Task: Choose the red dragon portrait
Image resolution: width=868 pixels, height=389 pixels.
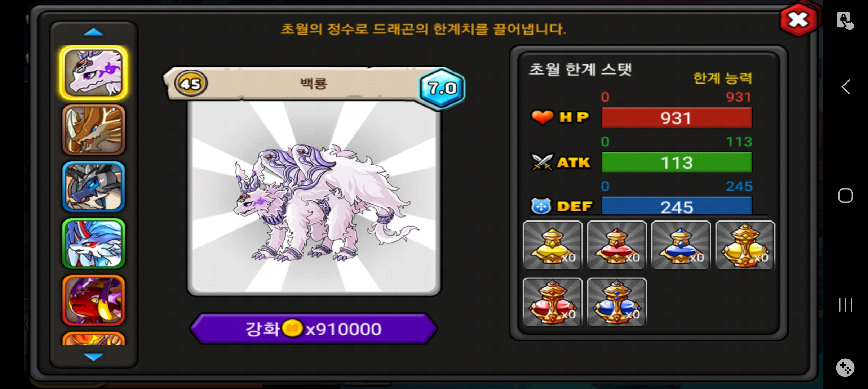Action: [94, 300]
